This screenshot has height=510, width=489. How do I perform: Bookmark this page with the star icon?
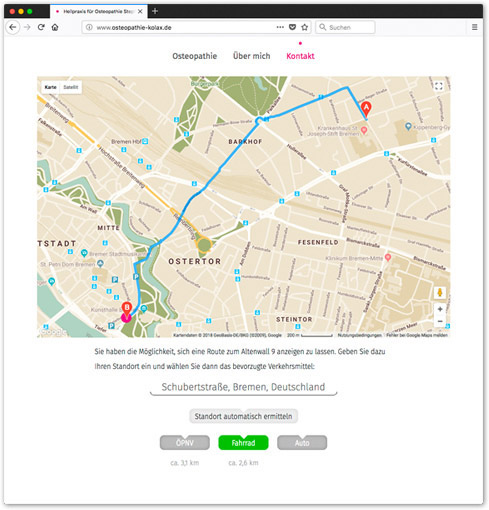[304, 27]
